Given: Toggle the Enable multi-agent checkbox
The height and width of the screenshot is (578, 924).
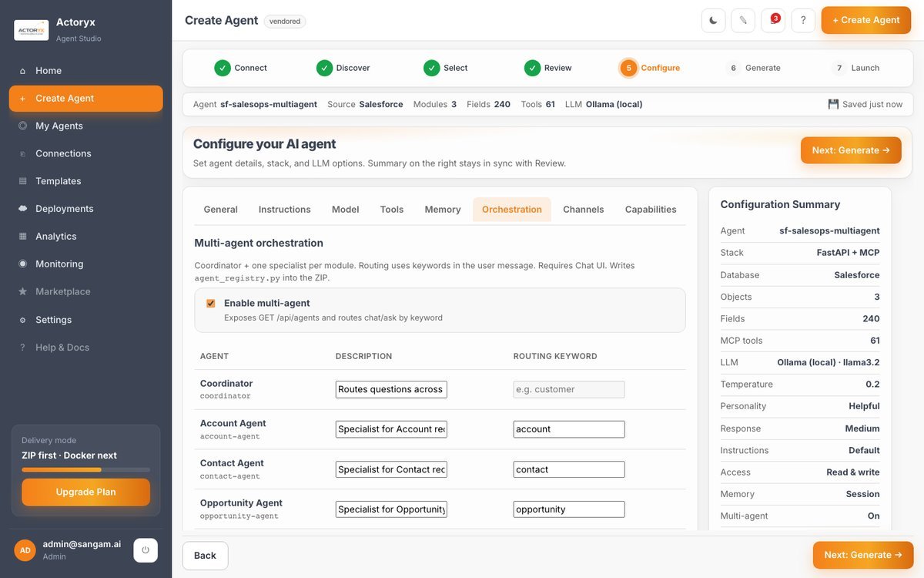Looking at the screenshot, I should [211, 304].
